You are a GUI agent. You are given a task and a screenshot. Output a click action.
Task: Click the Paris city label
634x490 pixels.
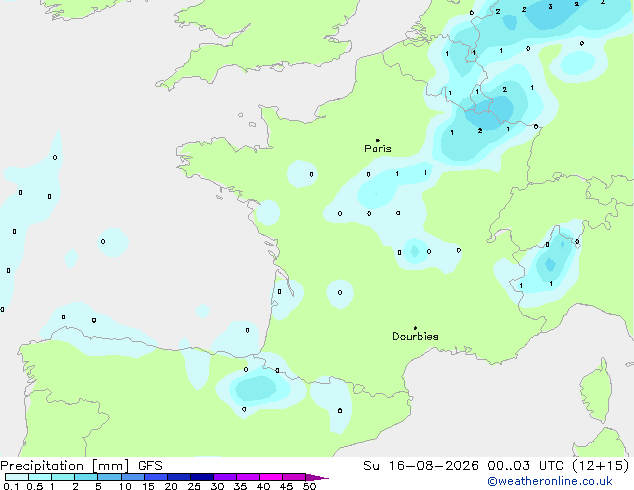[x=378, y=148]
